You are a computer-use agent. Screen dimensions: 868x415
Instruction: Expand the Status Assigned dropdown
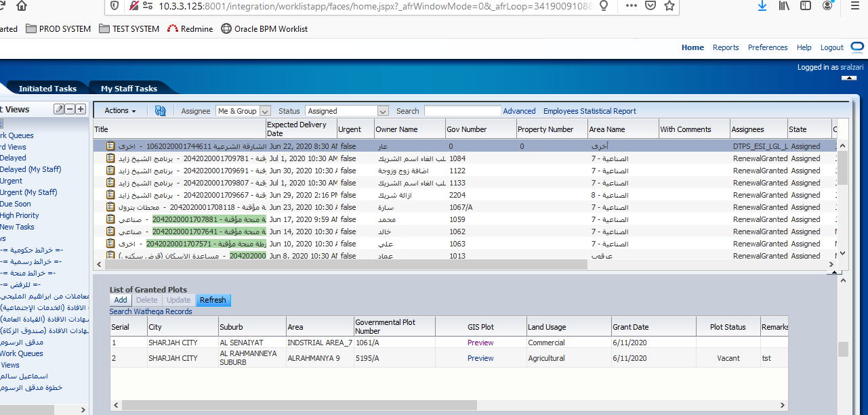383,111
